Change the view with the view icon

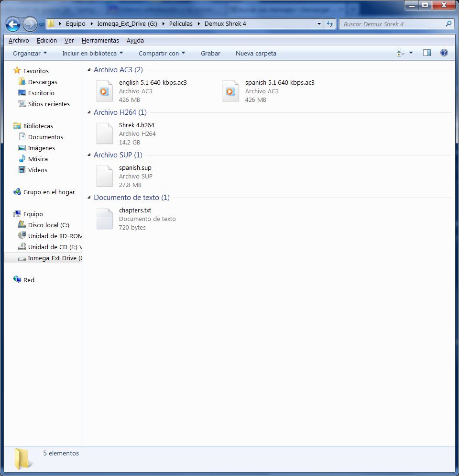pos(401,53)
